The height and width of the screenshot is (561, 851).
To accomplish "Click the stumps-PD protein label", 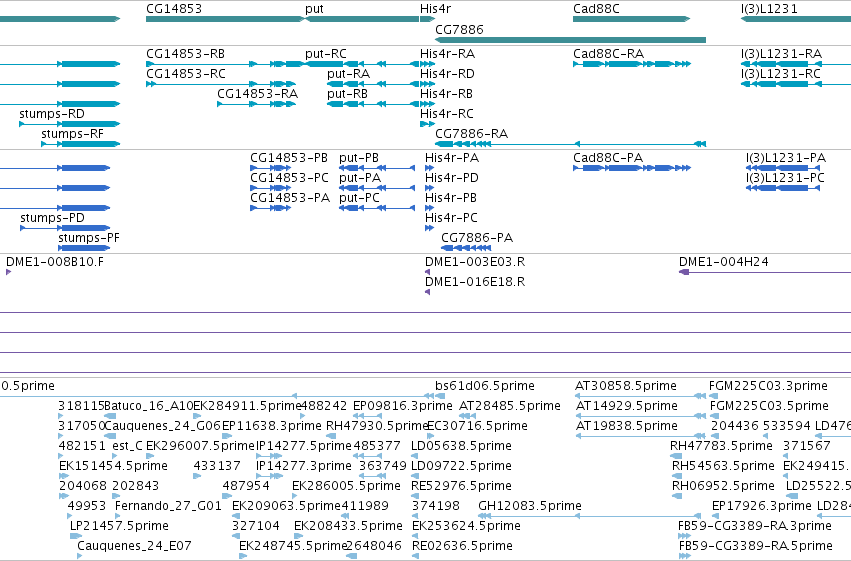I will [53, 218].
